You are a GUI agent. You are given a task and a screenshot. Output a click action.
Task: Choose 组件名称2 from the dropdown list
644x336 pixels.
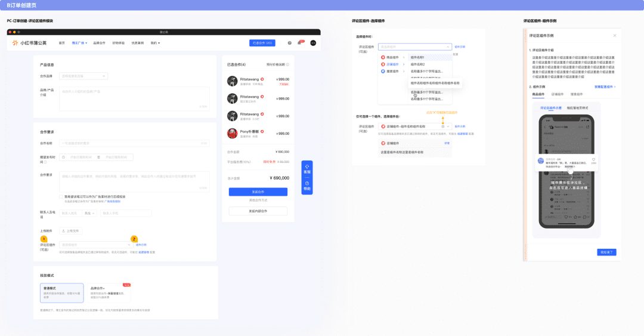[x=430, y=64]
